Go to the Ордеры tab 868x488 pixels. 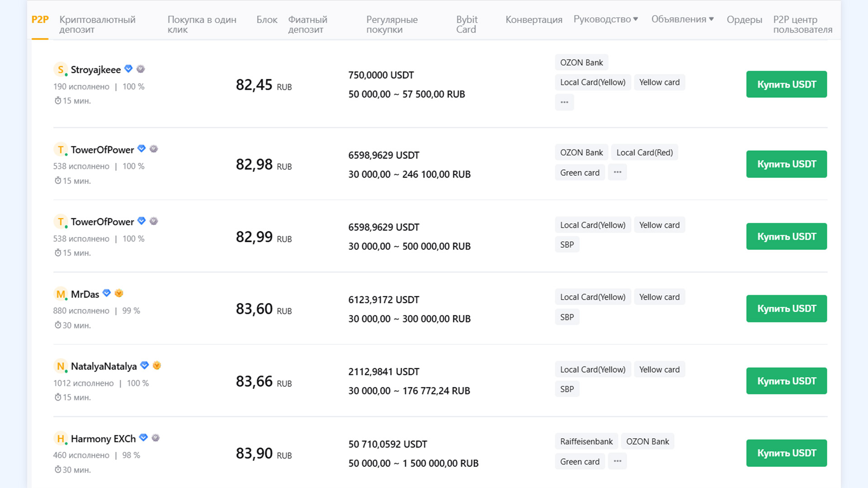pos(744,20)
